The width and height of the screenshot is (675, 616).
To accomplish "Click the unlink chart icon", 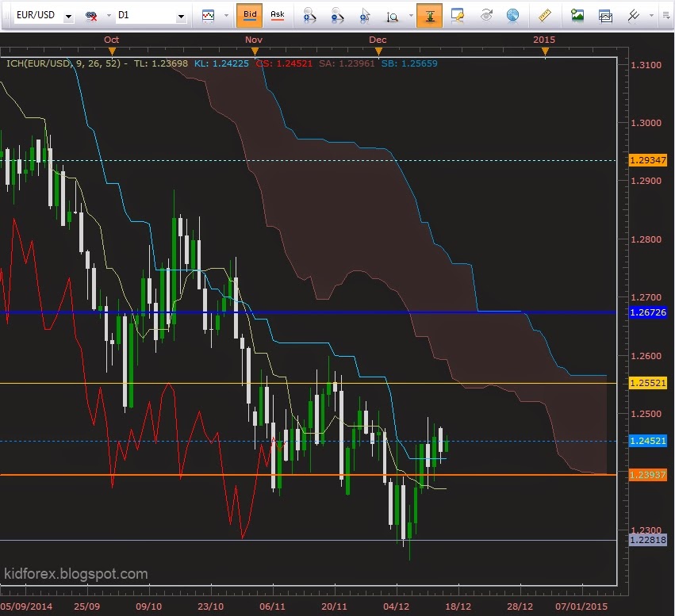I will pyautogui.click(x=91, y=16).
